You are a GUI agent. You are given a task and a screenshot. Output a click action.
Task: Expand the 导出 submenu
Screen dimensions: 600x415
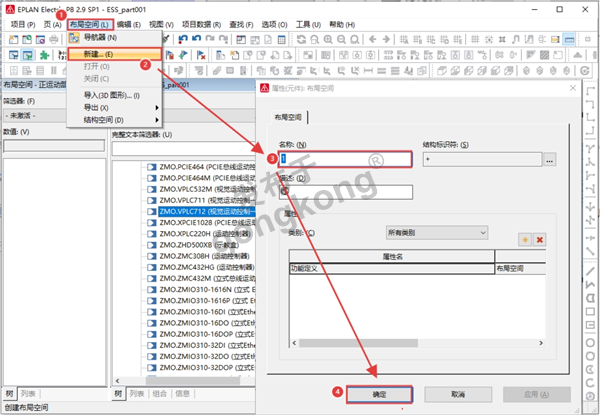114,107
